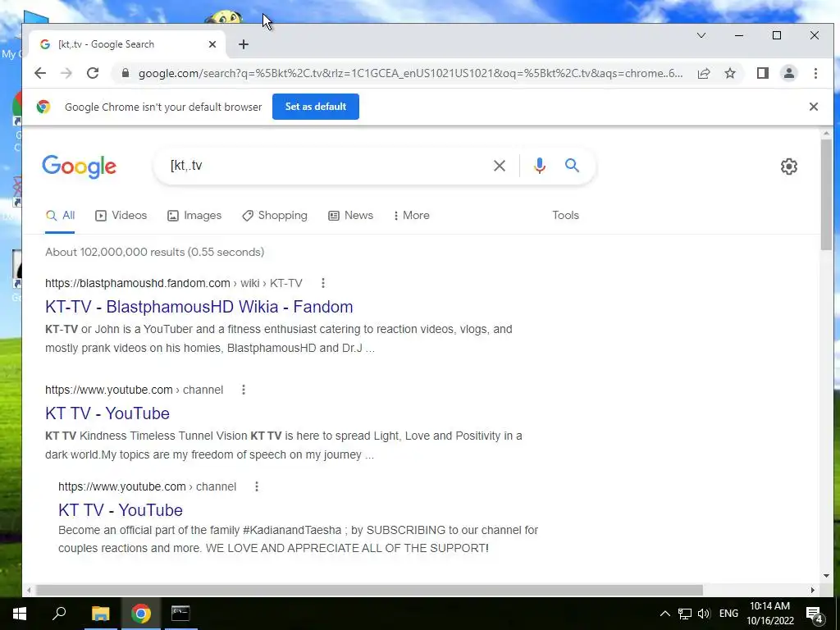Open Google search settings gear
This screenshot has height=630, width=840.
coord(789,167)
